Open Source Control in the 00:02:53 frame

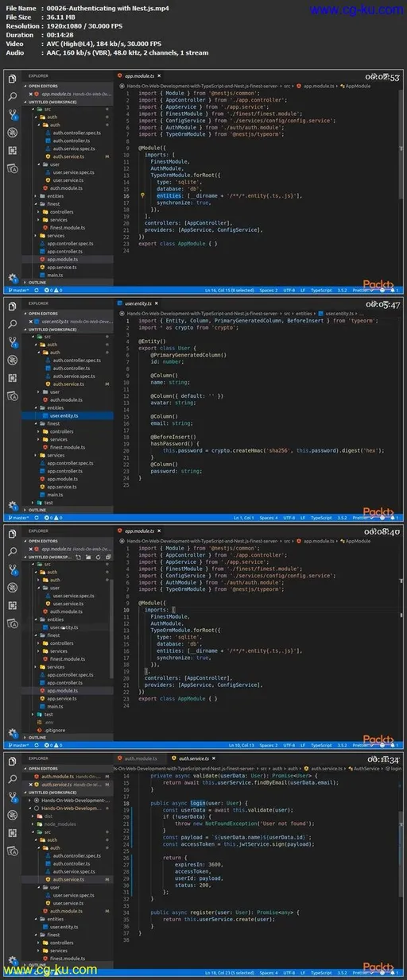pos(12,114)
